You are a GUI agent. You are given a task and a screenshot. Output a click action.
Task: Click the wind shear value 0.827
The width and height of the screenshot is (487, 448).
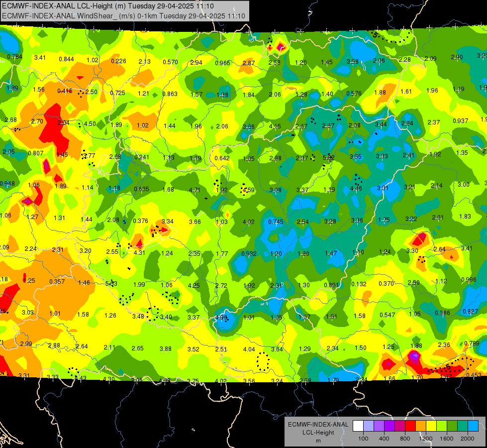[x=470, y=312]
